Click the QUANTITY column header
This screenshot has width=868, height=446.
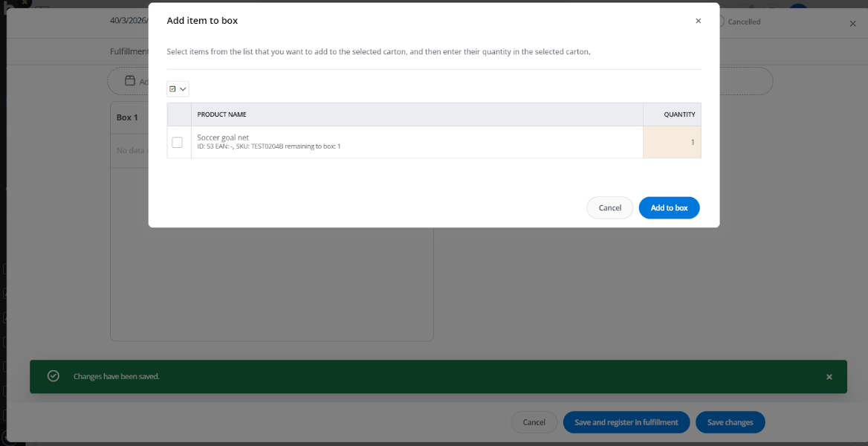(679, 114)
